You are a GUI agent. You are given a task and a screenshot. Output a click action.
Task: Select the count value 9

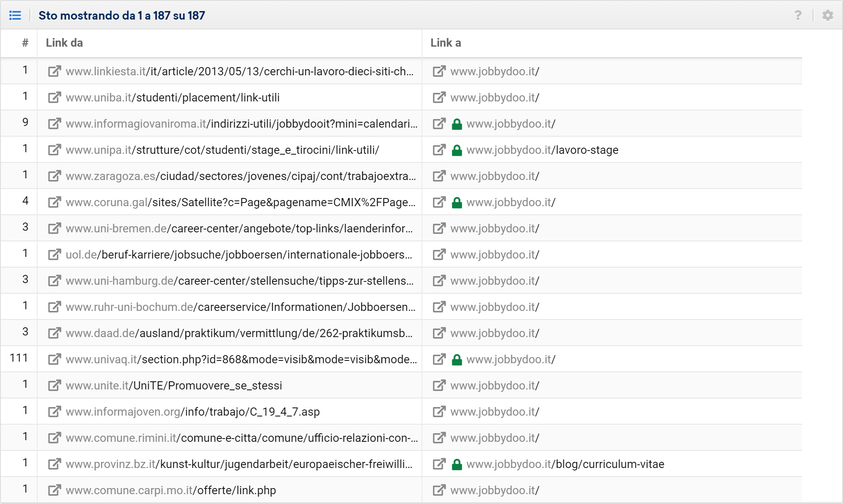(25, 122)
